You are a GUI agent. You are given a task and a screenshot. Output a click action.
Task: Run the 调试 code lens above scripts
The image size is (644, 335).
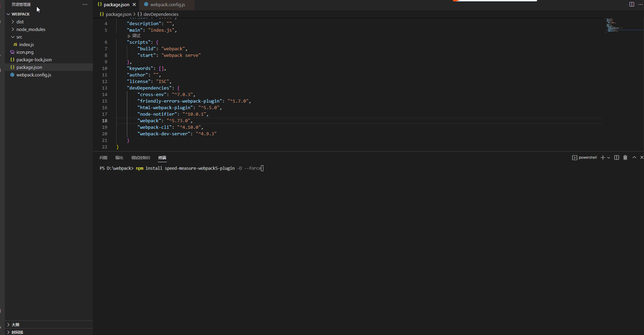(135, 35)
